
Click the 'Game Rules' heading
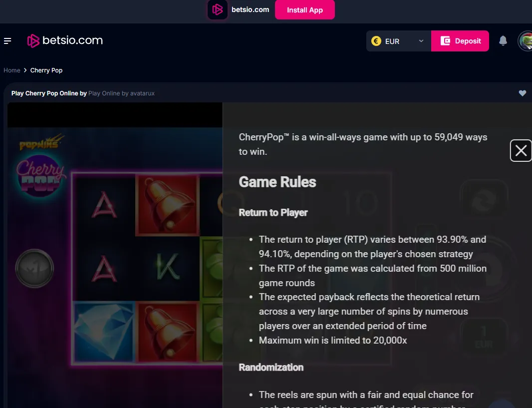tap(277, 182)
